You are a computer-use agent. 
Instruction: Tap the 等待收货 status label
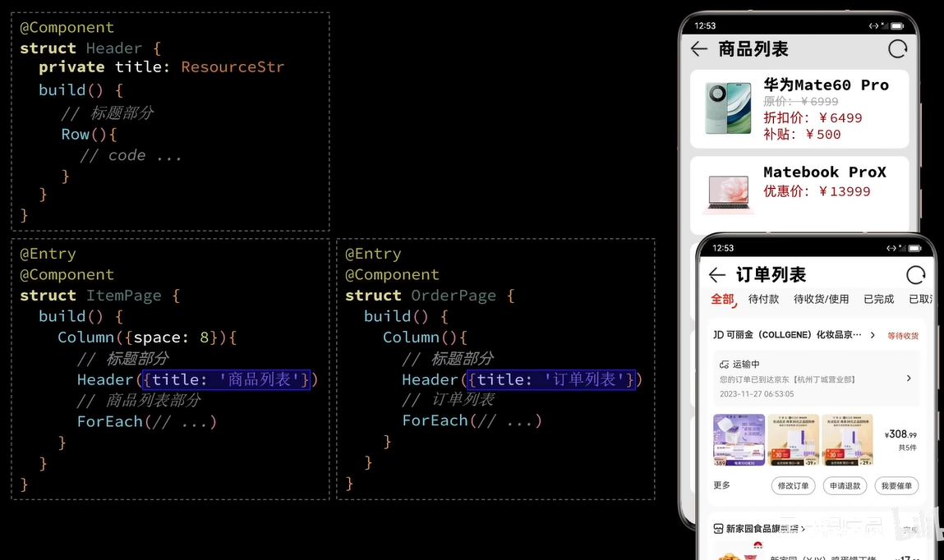tap(902, 336)
